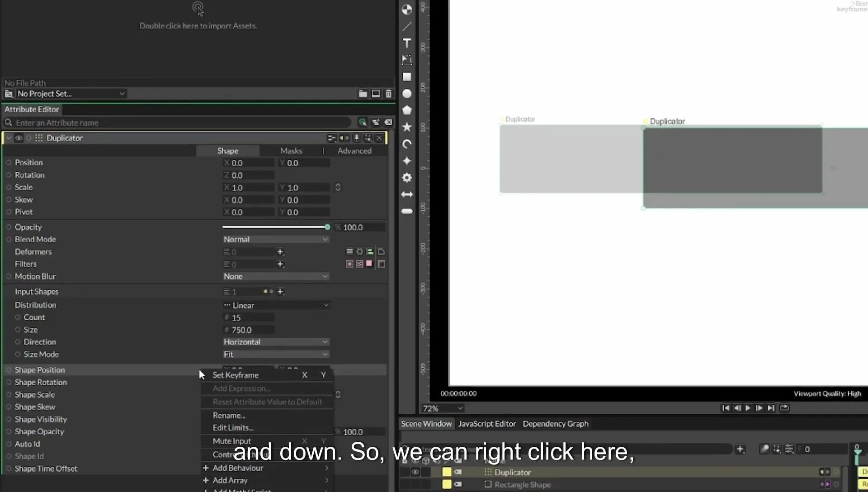Screen dimensions: 868x492
Task: Select the Rectangle shape tool
Action: click(407, 77)
